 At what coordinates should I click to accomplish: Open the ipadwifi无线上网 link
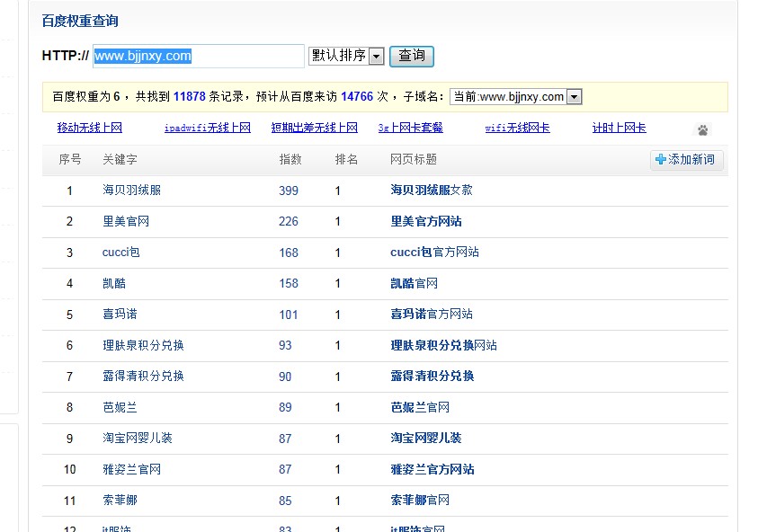point(207,128)
